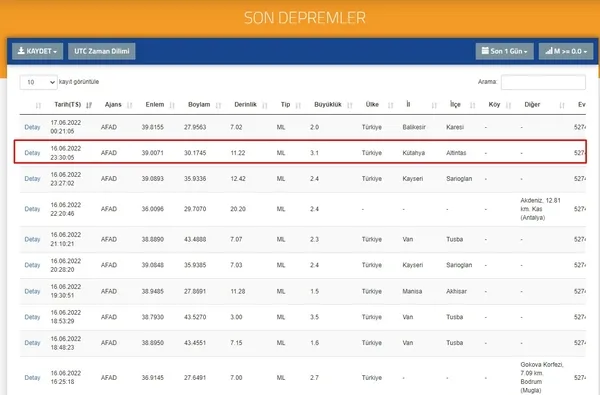Open Detay for the Gokova Korfezi earthquake
This screenshot has height=395, width=600.
tap(32, 377)
